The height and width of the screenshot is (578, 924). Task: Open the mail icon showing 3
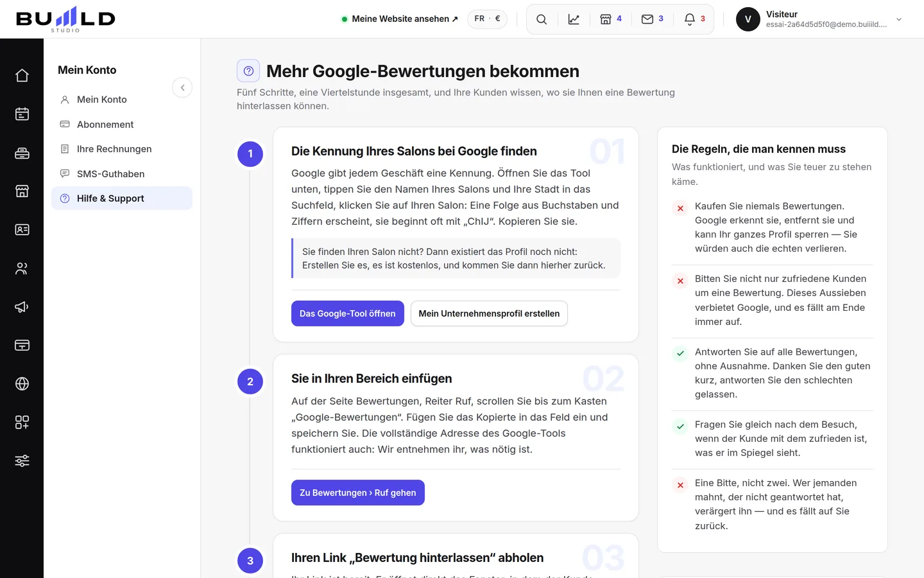(653, 19)
